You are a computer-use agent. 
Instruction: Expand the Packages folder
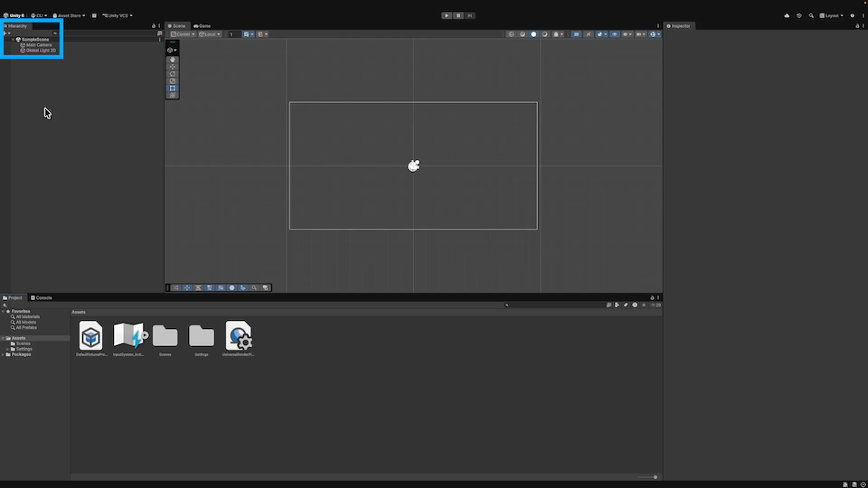[x=4, y=354]
